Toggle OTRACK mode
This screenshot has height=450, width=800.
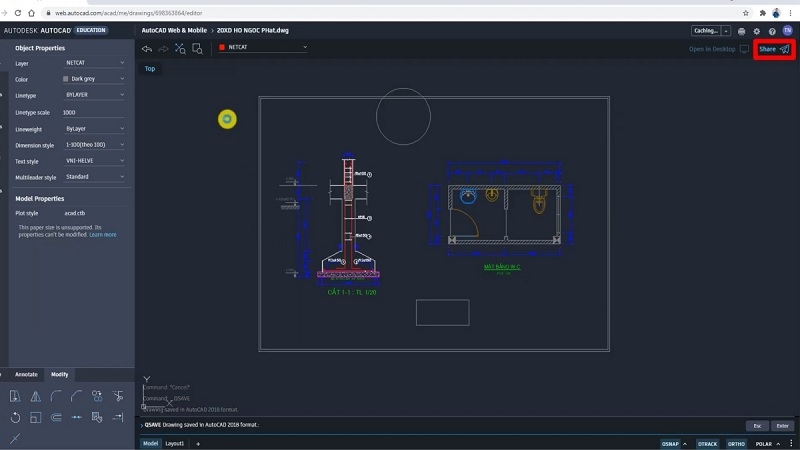707,444
